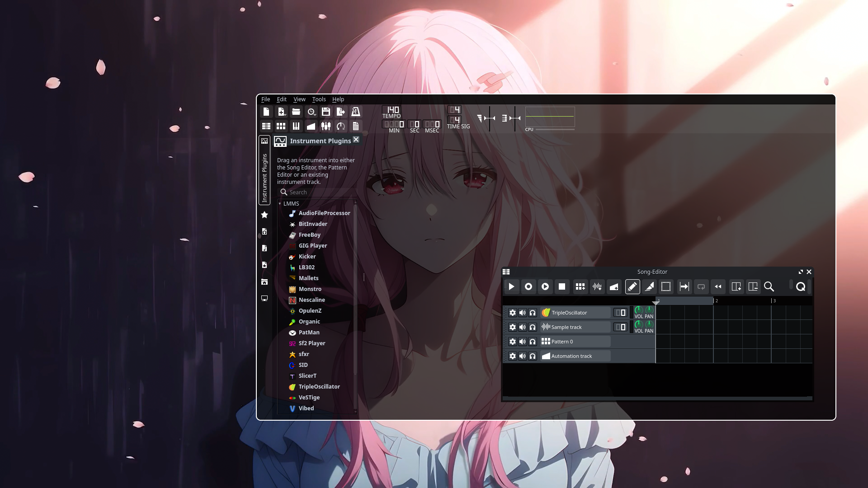The image size is (868, 488).
Task: Open the Edit menu
Action: pos(282,99)
